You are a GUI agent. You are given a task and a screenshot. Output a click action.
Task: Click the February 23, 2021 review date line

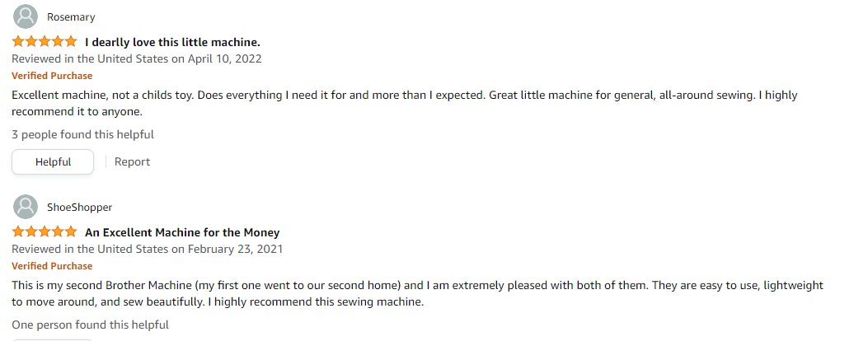tap(148, 249)
